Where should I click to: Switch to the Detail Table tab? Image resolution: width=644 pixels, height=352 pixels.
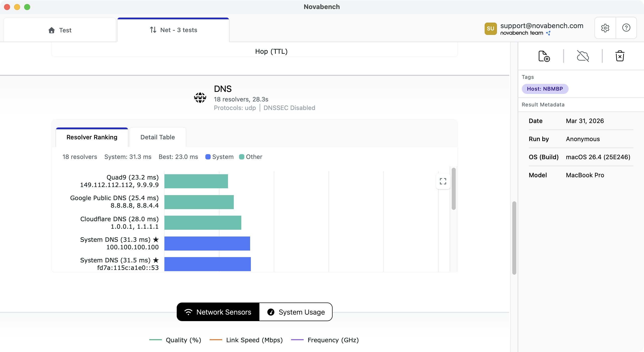[157, 137]
